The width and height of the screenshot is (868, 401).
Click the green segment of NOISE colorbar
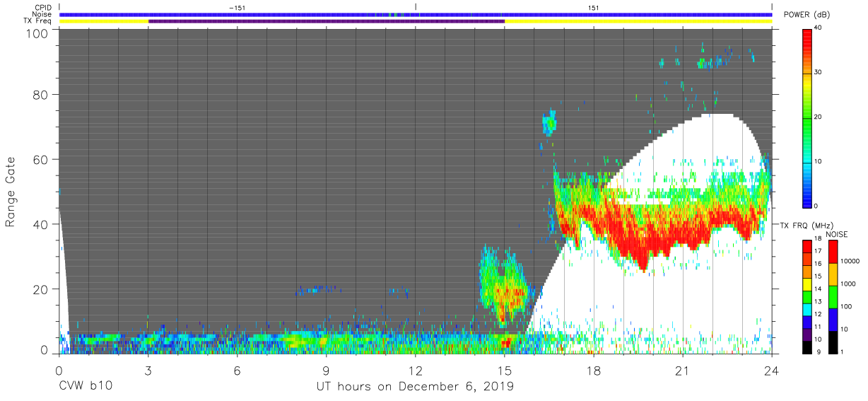(833, 297)
